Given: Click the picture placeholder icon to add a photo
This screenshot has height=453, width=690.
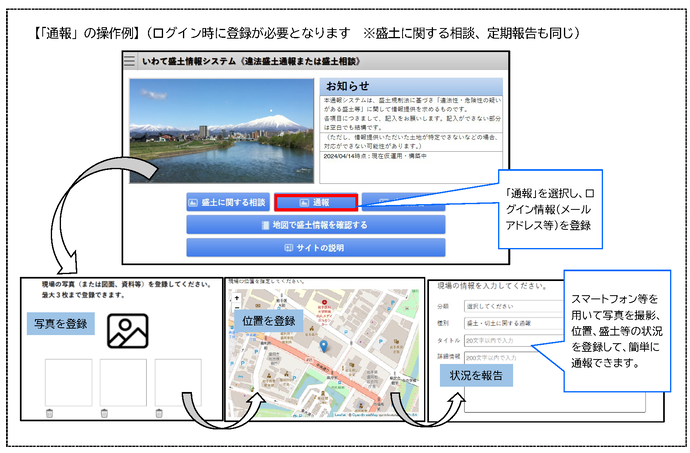Looking at the screenshot, I should (x=129, y=331).
